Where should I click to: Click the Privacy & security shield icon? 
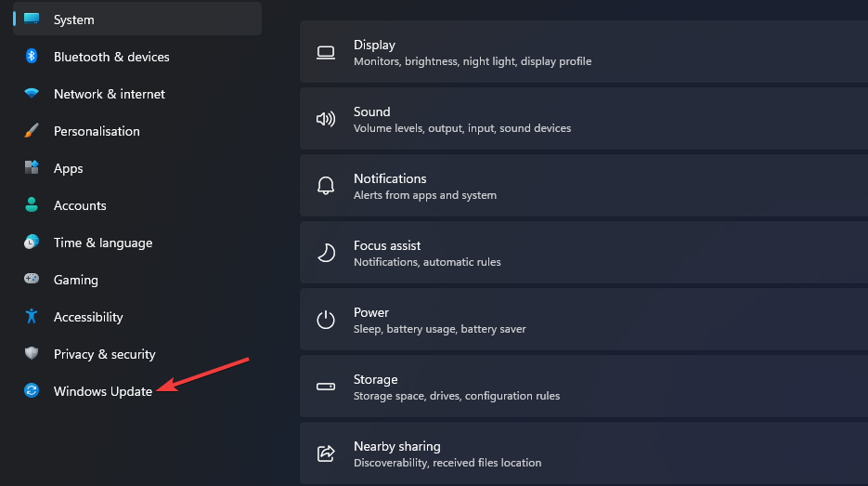click(x=32, y=354)
